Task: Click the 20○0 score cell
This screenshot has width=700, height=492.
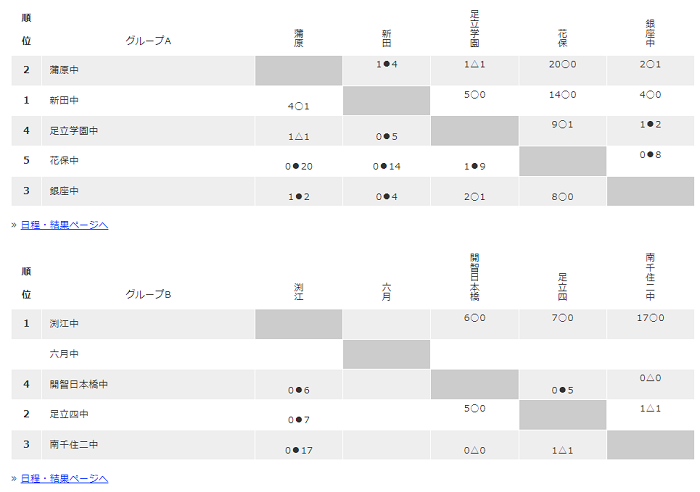Action: pos(562,64)
